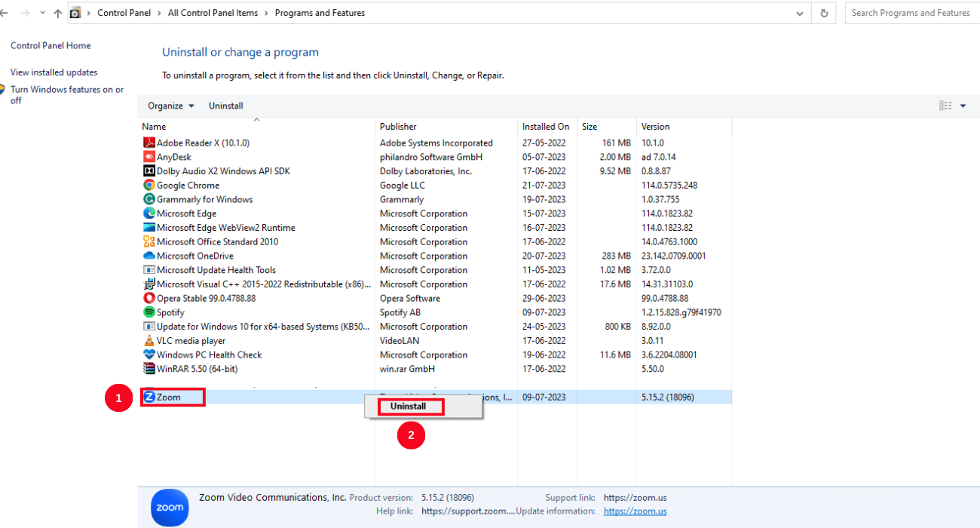Click the Programs and Features breadcrumb
This screenshot has width=980, height=528.
point(320,13)
